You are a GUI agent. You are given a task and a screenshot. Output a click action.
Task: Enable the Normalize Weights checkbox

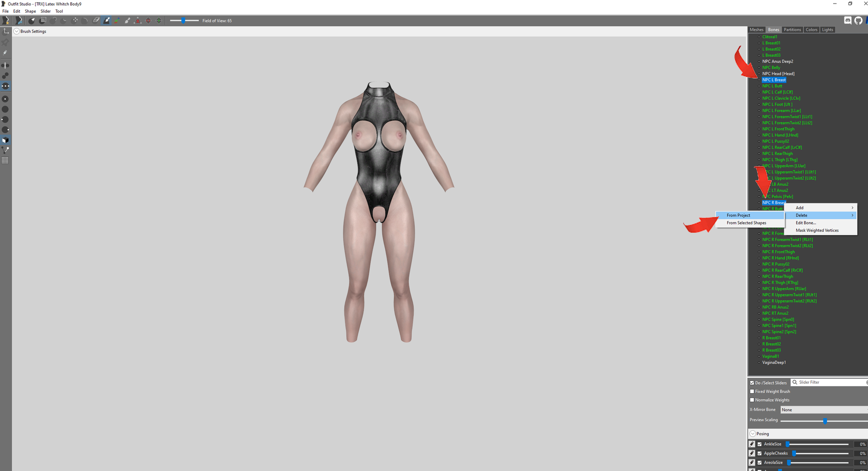click(752, 400)
